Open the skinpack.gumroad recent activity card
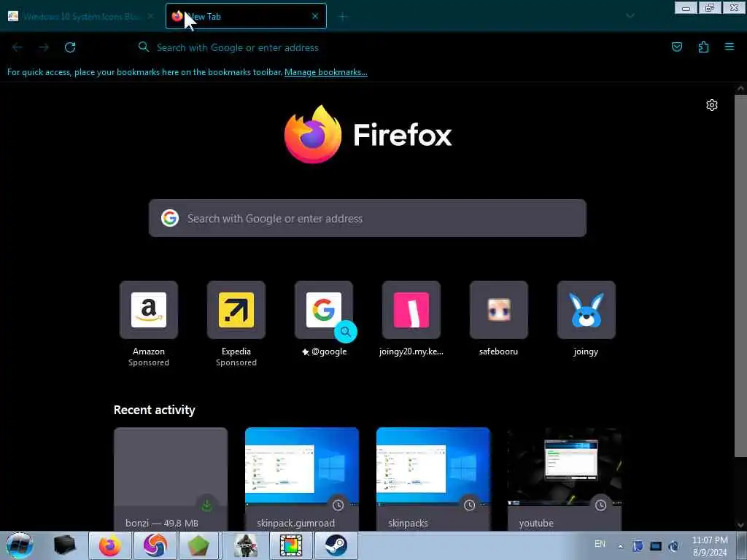This screenshot has height=560, width=747. (302, 478)
